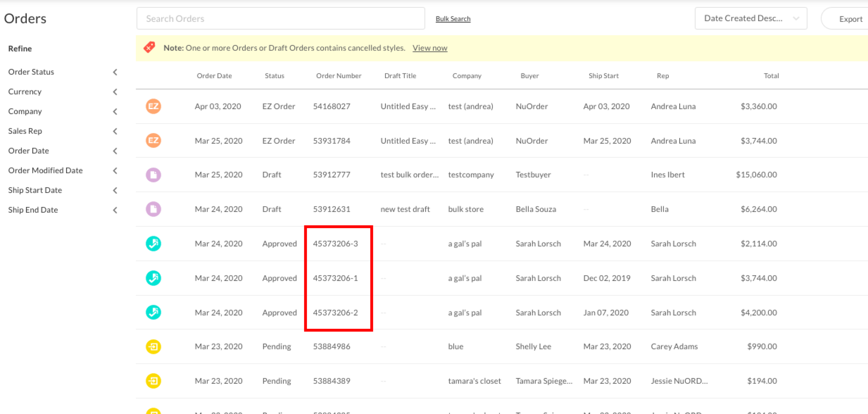
Task: Click ship start date Dec 02, 2019
Action: click(x=607, y=278)
